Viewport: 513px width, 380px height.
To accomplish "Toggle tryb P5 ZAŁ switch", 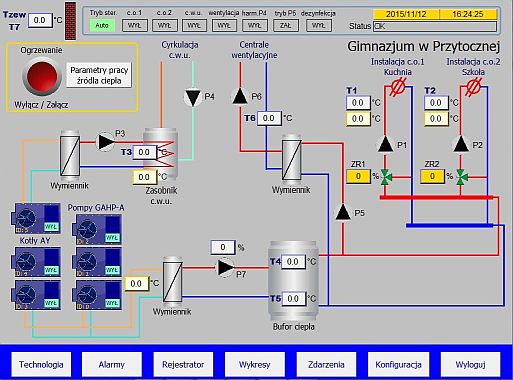I will pos(285,25).
